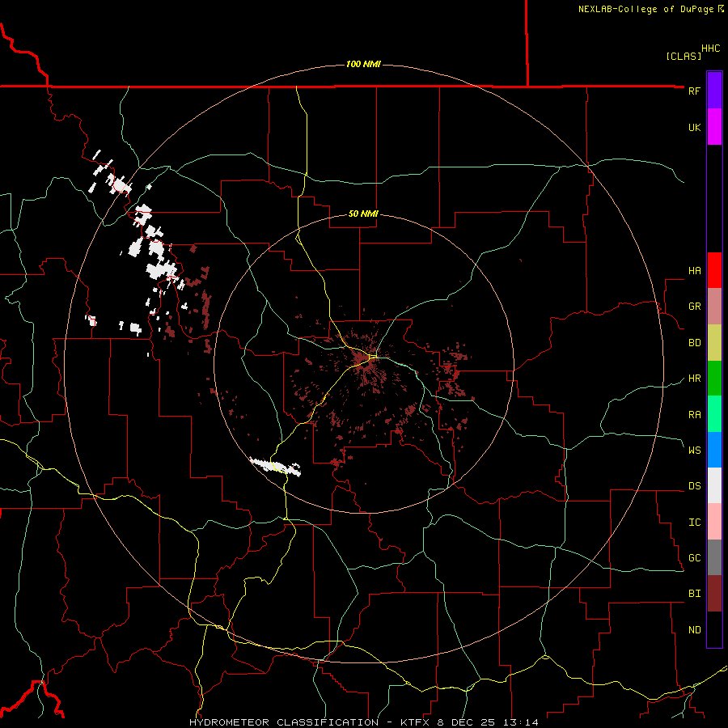728x728 pixels.
Task: Click the 50 NMI range ring label
Action: (x=363, y=214)
